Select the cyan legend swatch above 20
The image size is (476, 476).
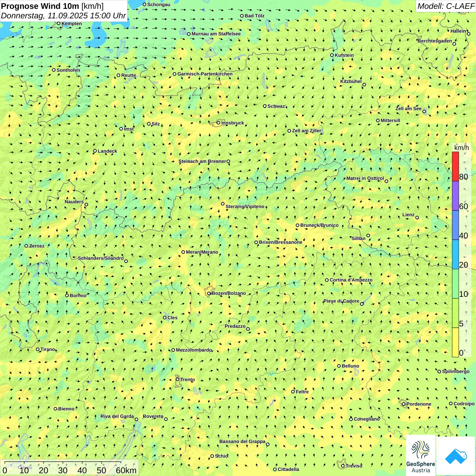(x=455, y=255)
